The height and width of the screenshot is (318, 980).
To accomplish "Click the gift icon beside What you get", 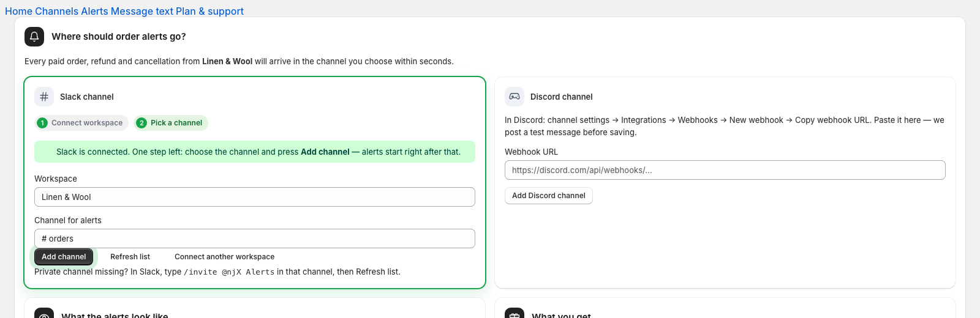I will [514, 313].
